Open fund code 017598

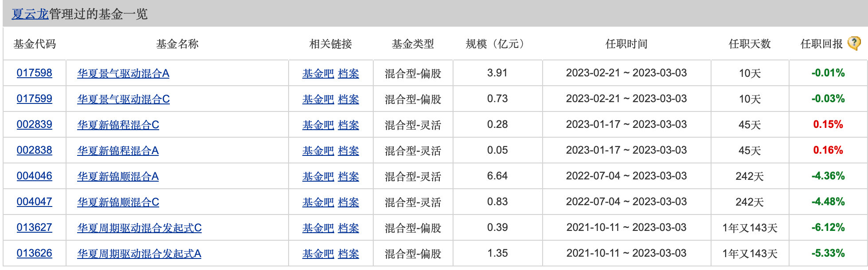coord(34,73)
